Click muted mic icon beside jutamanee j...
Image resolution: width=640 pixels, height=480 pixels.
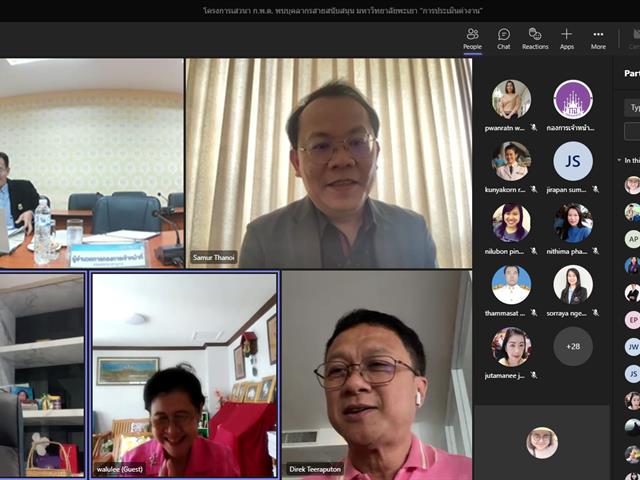click(533, 375)
